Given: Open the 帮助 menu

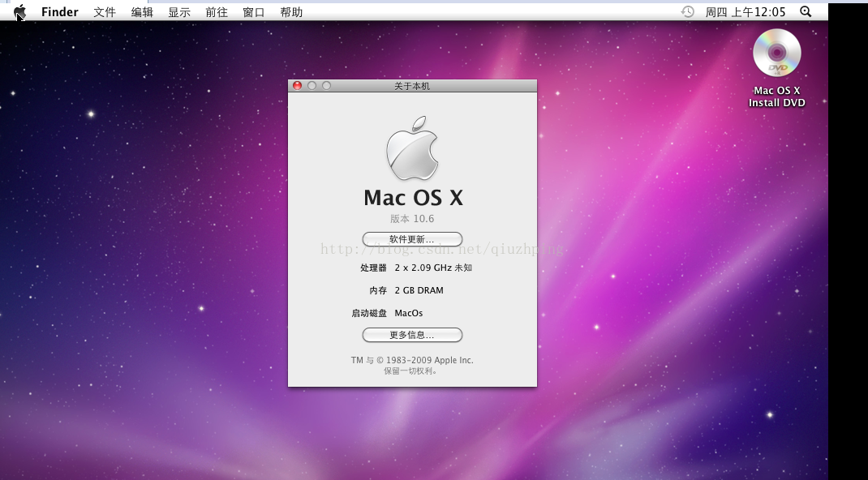Looking at the screenshot, I should pos(291,12).
